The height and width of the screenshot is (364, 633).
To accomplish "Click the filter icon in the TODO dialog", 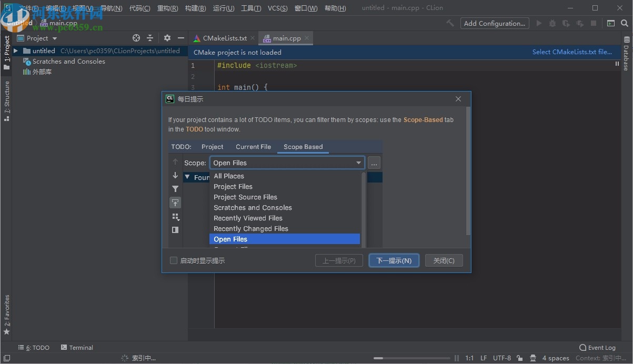I will (175, 188).
